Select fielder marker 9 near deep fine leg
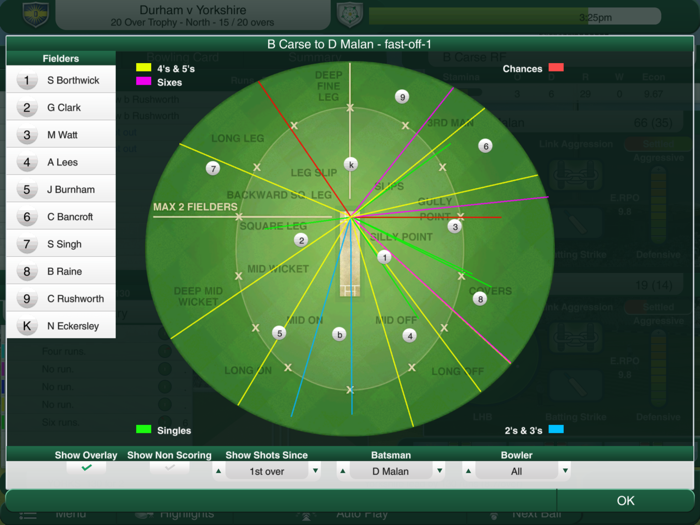700x525 pixels. click(x=402, y=97)
